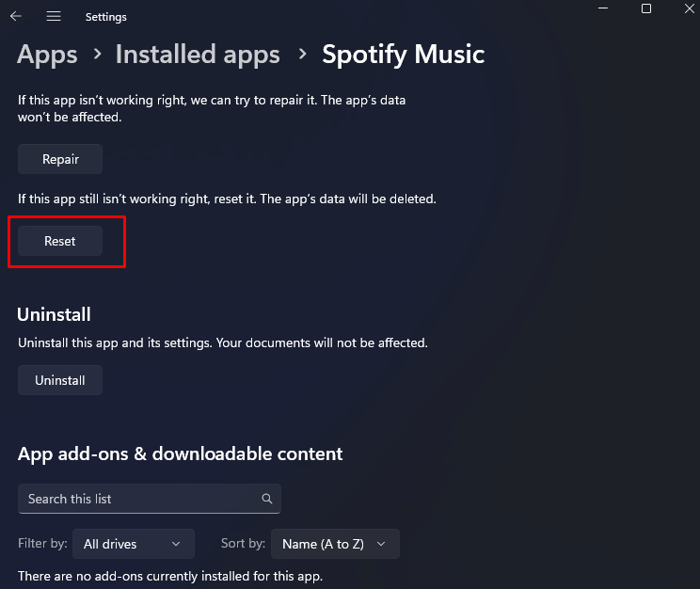Navigate to Installed apps breadcrumb
Viewport: 700px width, 589px height.
[198, 55]
